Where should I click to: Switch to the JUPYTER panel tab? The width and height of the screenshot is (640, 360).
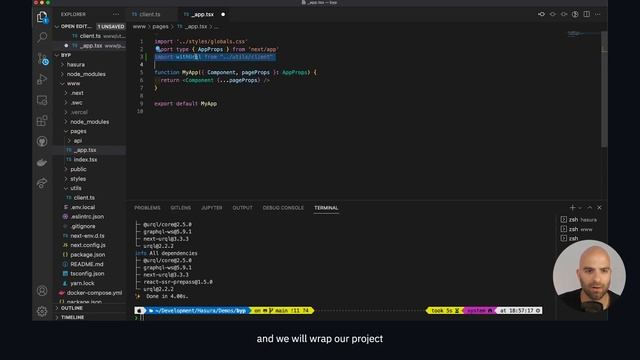click(211, 208)
